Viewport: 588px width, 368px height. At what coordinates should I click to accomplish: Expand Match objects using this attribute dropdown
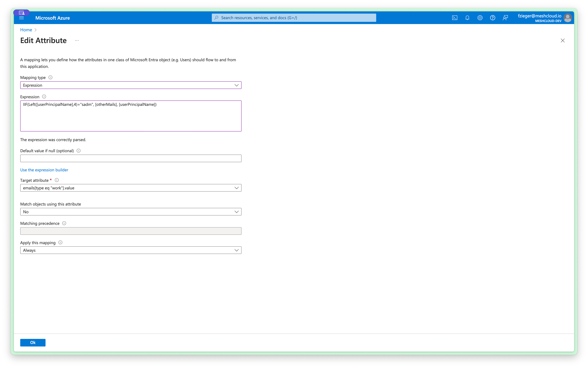131,212
